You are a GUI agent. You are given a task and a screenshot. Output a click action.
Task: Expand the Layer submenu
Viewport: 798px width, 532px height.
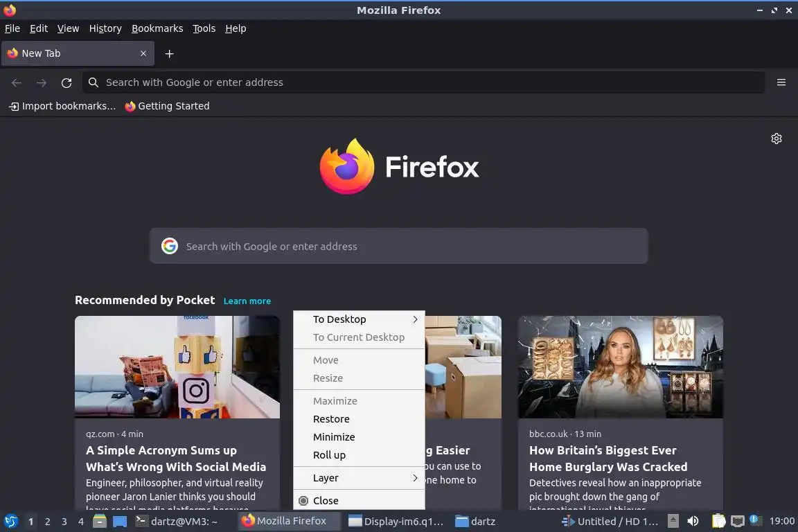pyautogui.click(x=359, y=478)
